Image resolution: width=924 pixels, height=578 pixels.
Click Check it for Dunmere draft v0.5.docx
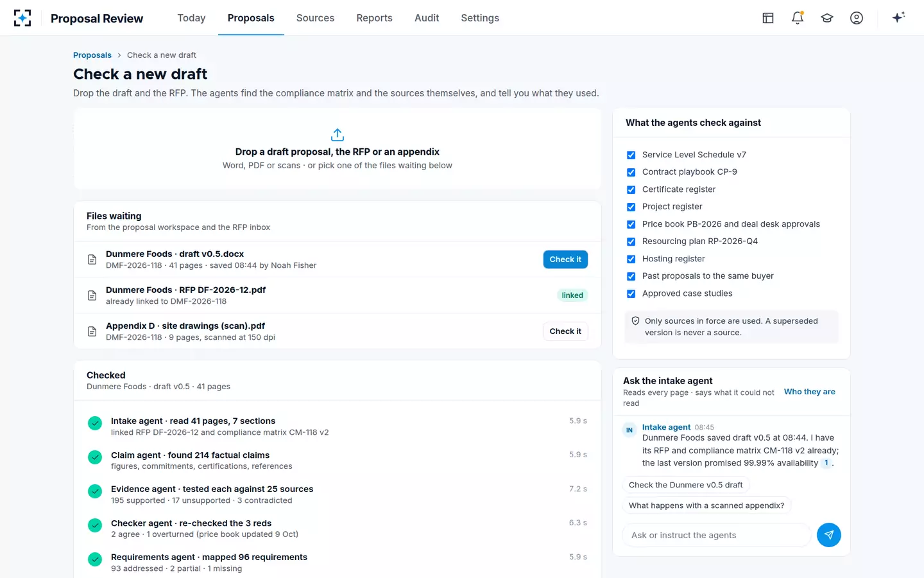tap(565, 259)
